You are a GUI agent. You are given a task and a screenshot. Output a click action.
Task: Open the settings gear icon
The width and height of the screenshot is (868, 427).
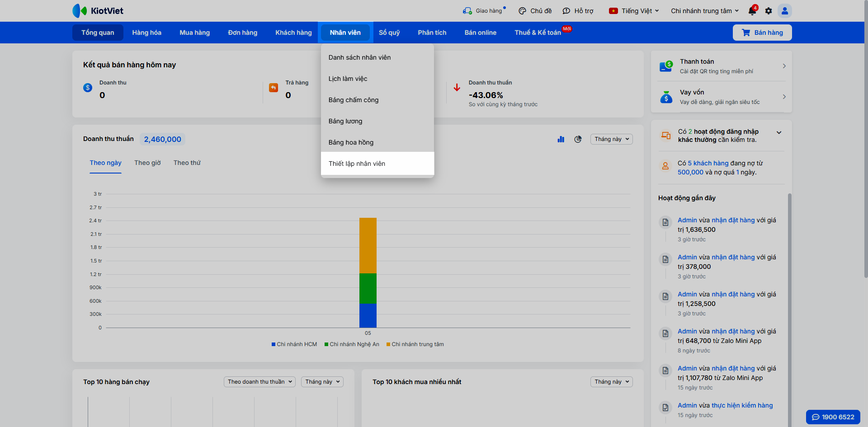point(769,11)
